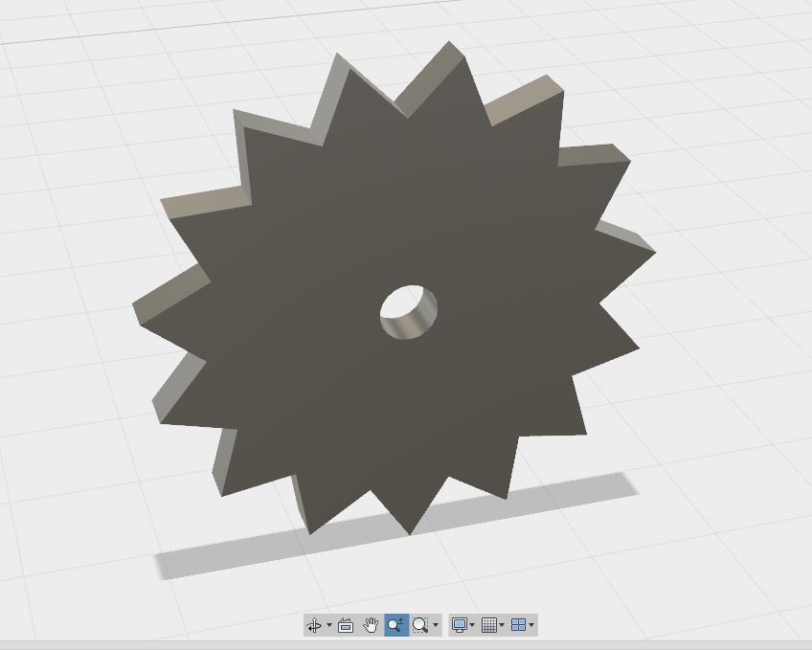The image size is (812, 650).
Task: Select the Pan hand tool
Action: (x=371, y=625)
